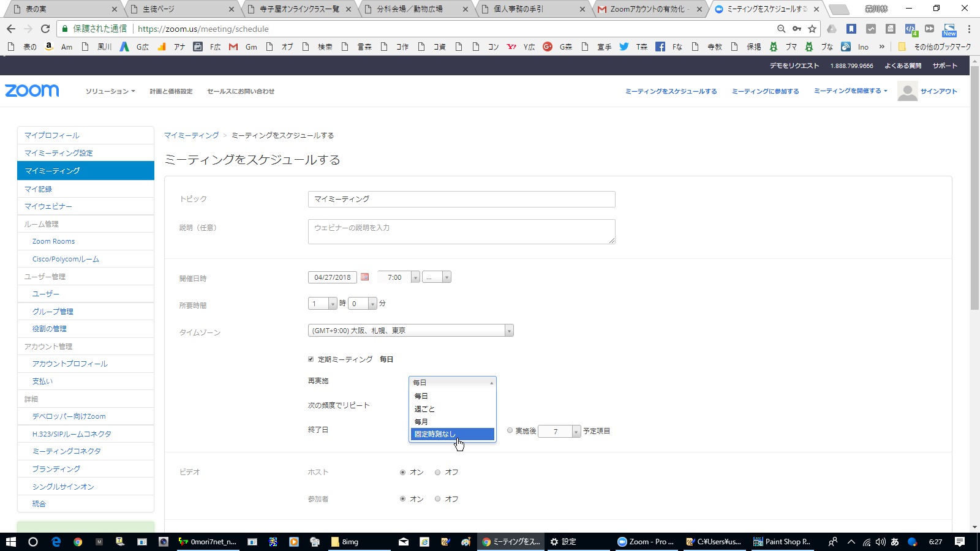
Task: Open the Facebook bookmark icon
Action: point(660,47)
